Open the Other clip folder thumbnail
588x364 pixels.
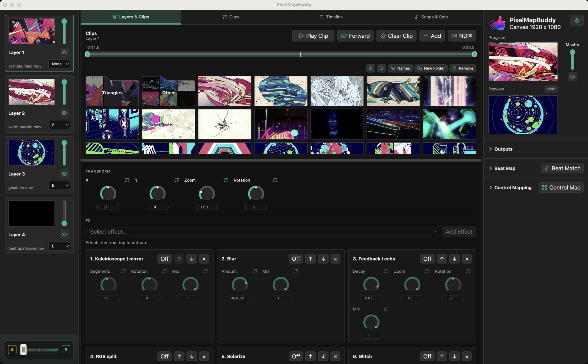(x=169, y=91)
